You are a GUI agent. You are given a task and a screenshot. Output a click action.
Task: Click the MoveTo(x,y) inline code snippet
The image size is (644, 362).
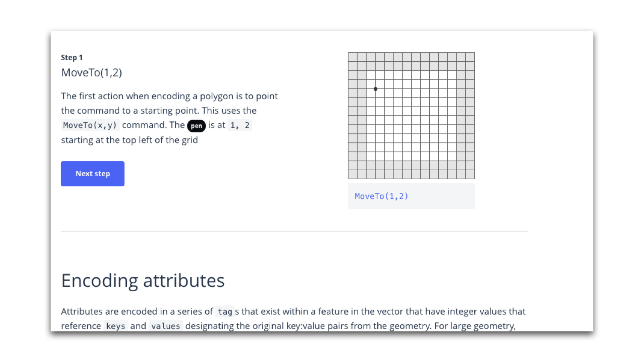click(90, 125)
